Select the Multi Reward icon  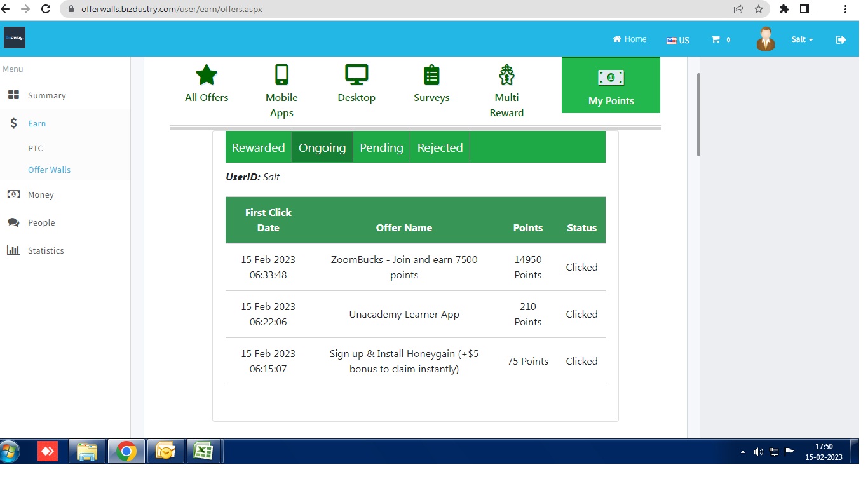(506, 75)
